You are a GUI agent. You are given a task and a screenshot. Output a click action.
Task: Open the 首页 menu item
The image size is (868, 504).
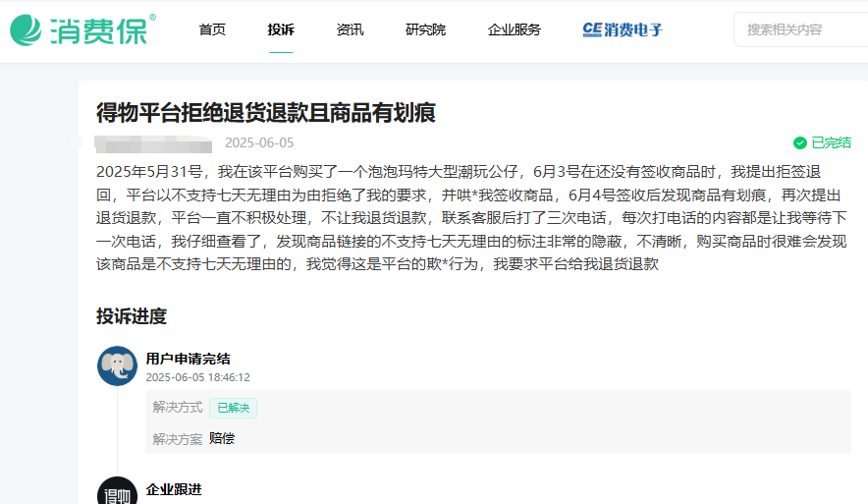coord(212,29)
